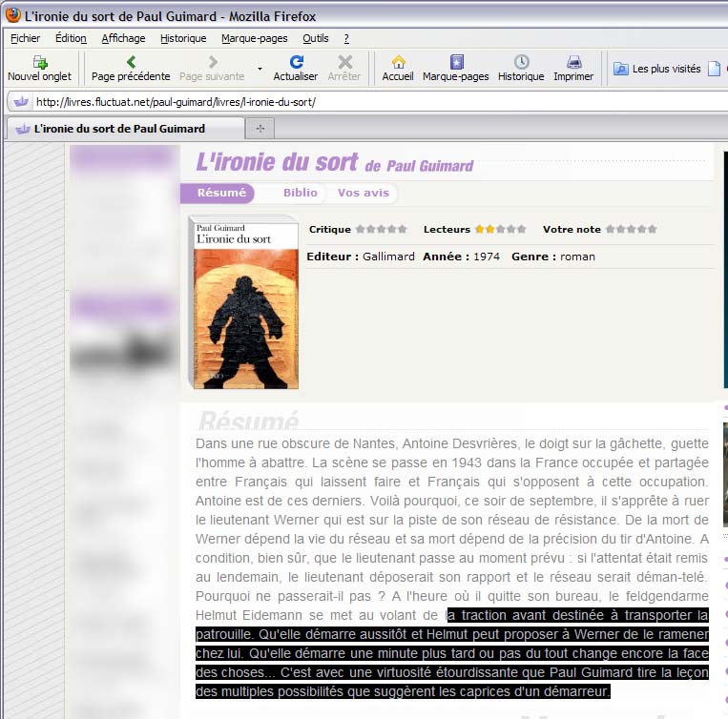The image size is (728, 719).
Task: Select the L'ironie du sort browser tab
Action: click(125, 129)
